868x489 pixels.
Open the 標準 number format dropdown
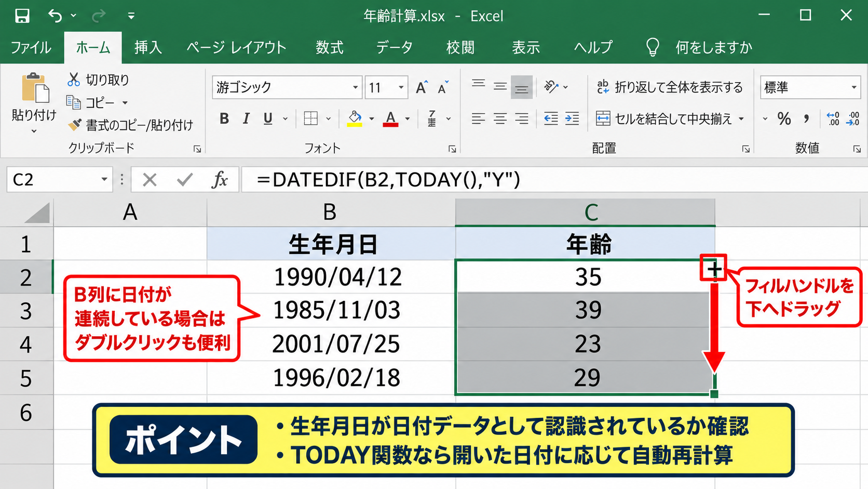click(853, 87)
